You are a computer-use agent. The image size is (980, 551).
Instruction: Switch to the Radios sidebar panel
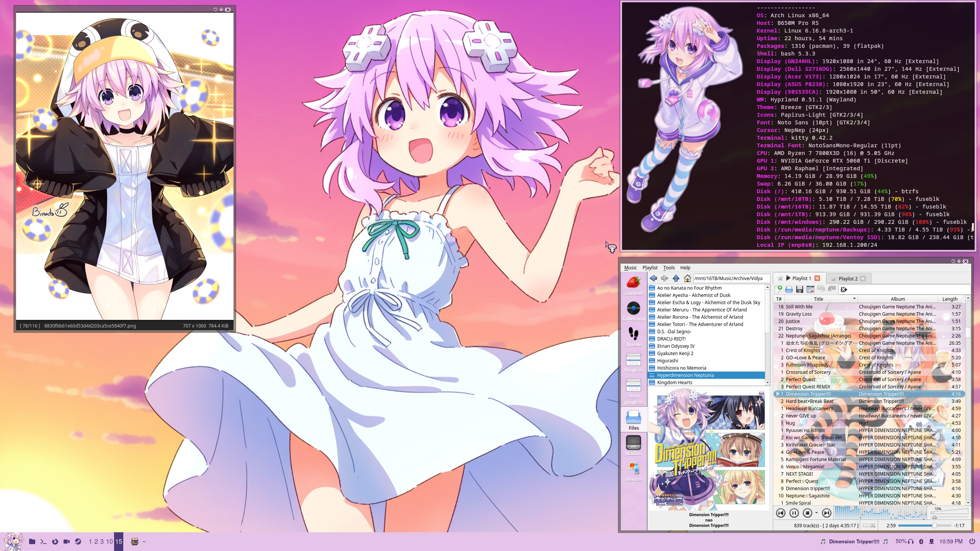(634, 446)
